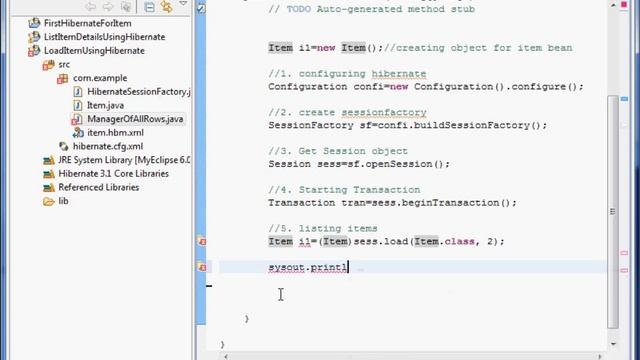
Task: Click the Hibernate 3.1 Core Libraries icon
Action: [49, 174]
